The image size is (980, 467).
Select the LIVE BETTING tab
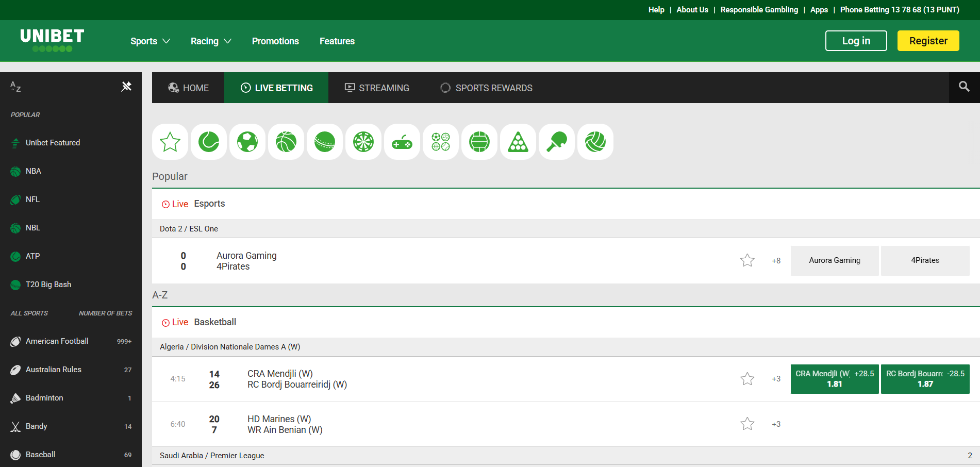[x=276, y=88]
